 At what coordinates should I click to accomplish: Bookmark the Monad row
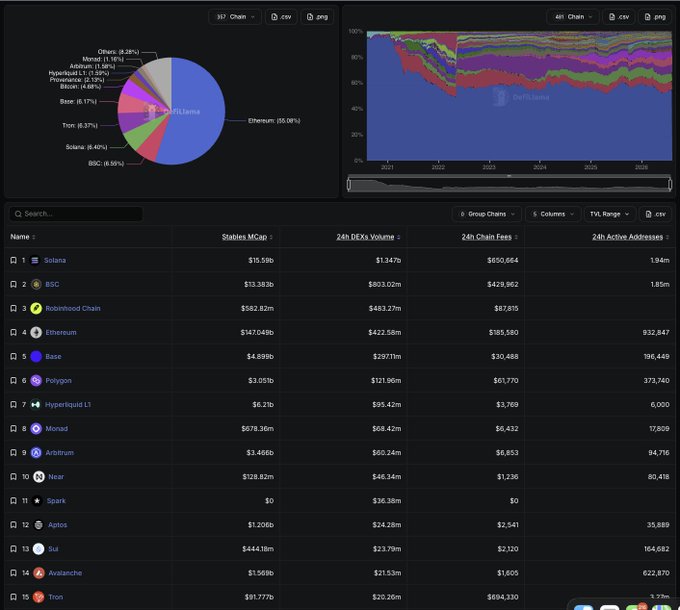(13, 428)
